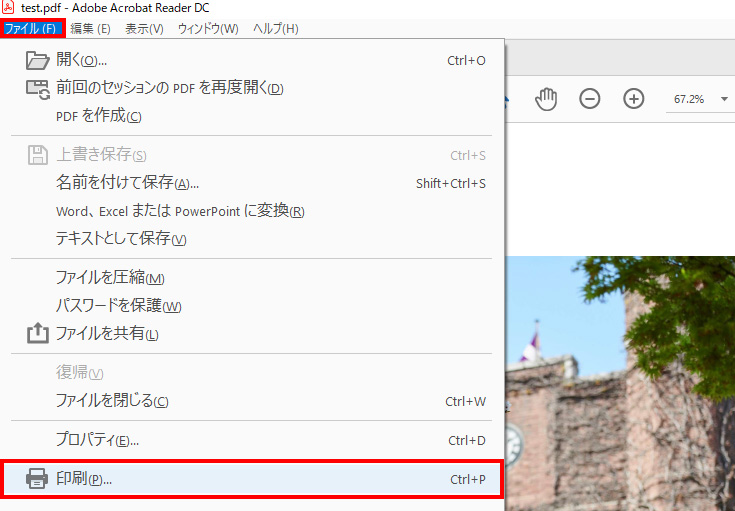Image resolution: width=735 pixels, height=511 pixels.
Task: Click the reopen previous session PDF icon
Action: click(36, 88)
